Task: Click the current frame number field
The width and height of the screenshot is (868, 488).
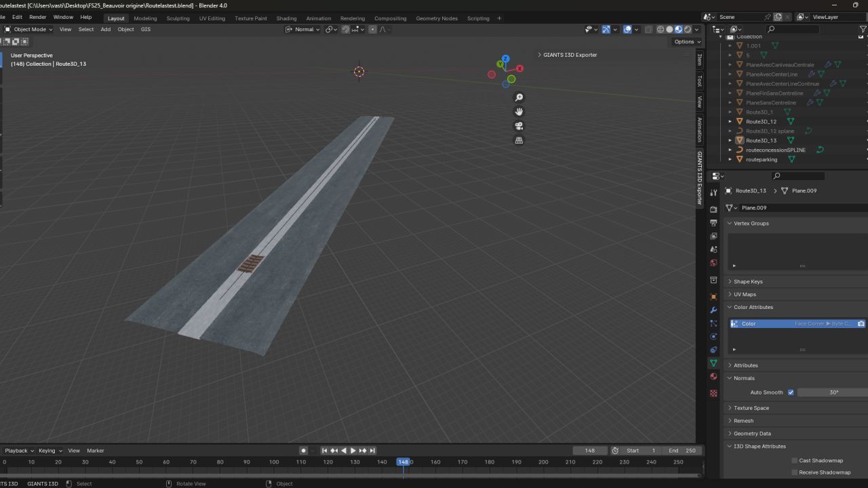Action: pyautogui.click(x=589, y=451)
